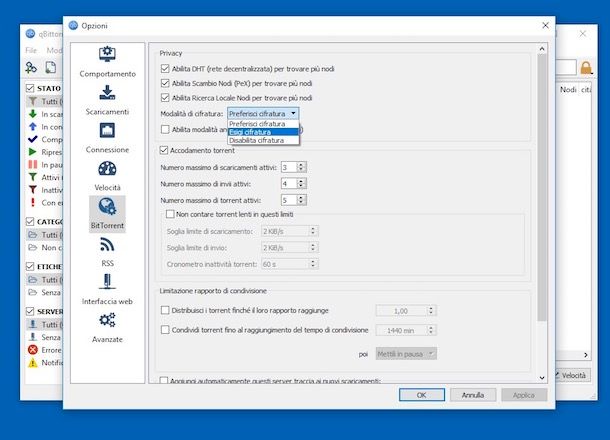Screen dimensions: 610x440
Task: Click the green play Ripresi filter icon
Action: point(33,152)
